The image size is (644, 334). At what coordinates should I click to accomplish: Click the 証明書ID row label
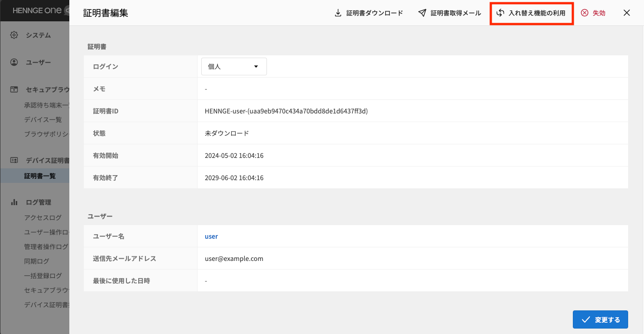point(106,111)
